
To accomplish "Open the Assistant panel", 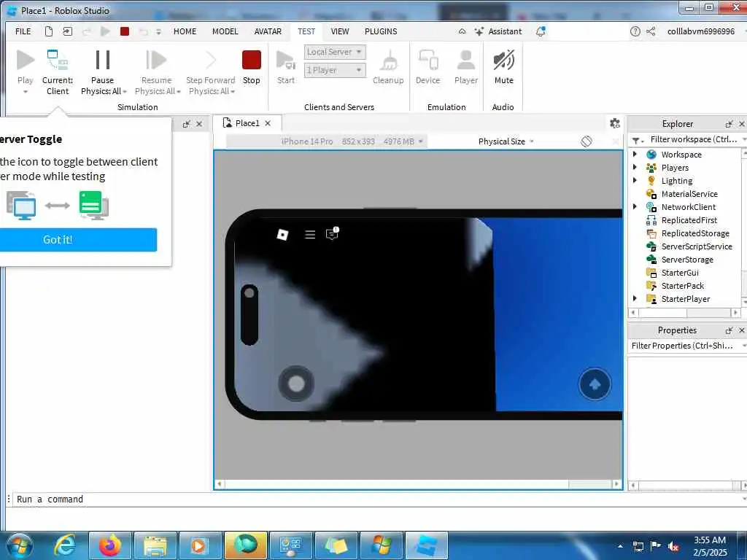I will (x=498, y=31).
